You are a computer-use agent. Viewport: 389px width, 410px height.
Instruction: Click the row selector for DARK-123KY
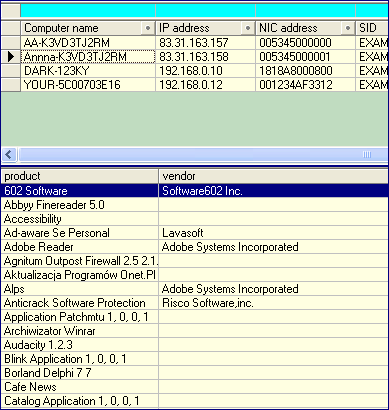[11, 71]
